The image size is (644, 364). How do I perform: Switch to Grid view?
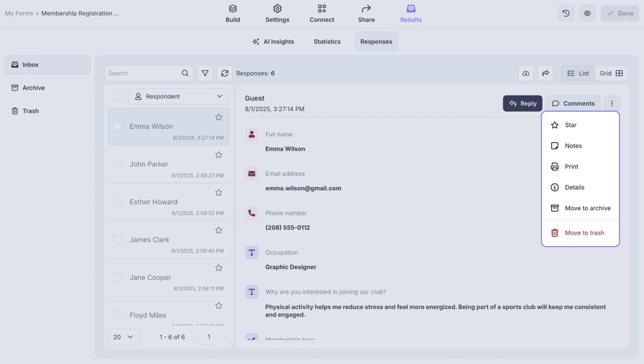(x=611, y=73)
